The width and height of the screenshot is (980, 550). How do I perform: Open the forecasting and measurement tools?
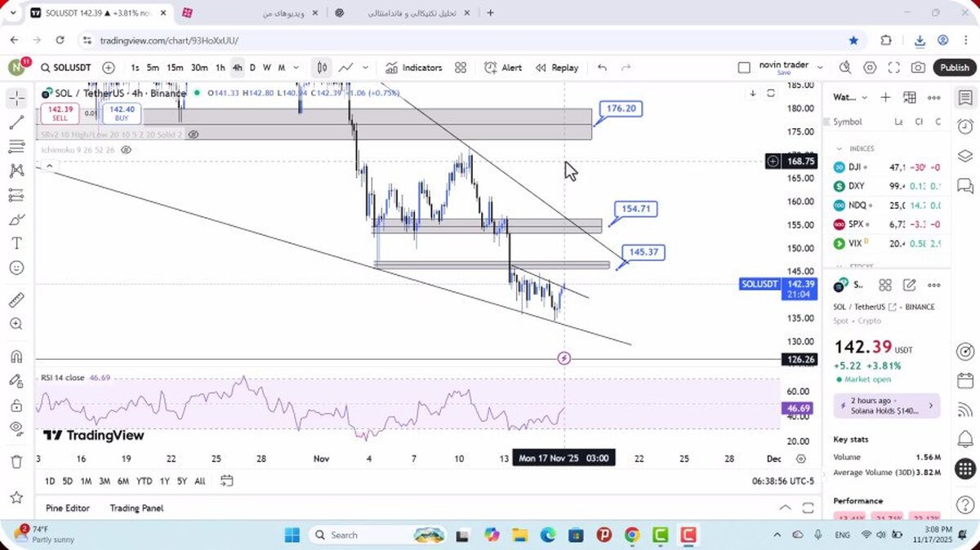pos(16,195)
